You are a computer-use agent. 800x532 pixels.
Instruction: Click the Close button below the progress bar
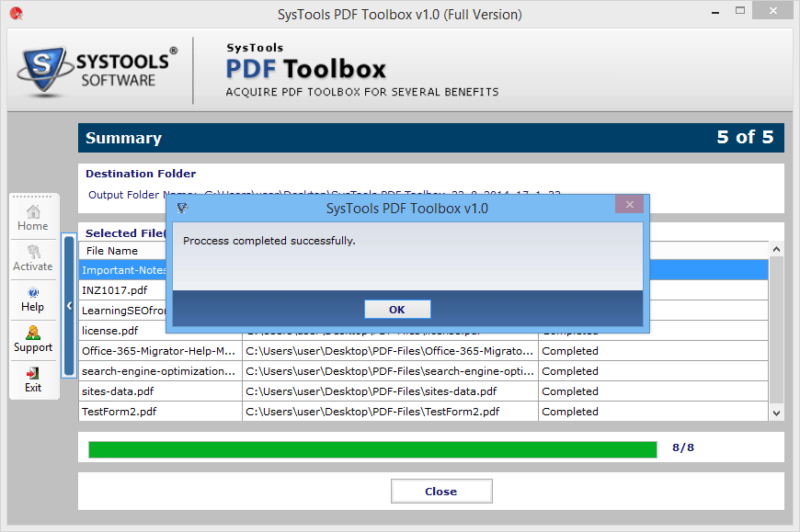(441, 492)
